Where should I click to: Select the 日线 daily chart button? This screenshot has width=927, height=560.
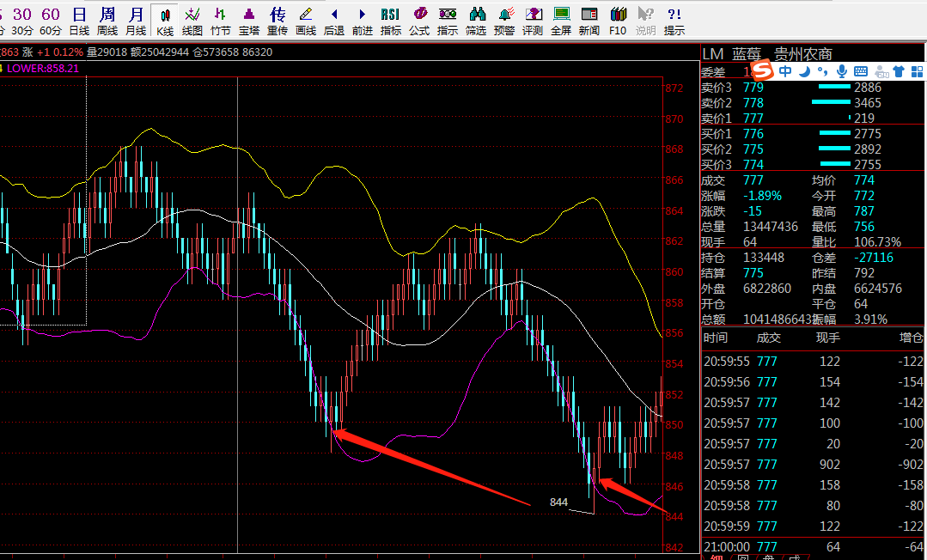coord(79,21)
